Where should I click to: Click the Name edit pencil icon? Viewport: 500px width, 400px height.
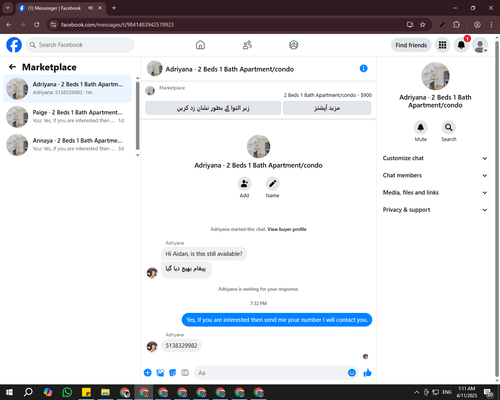coord(272,183)
